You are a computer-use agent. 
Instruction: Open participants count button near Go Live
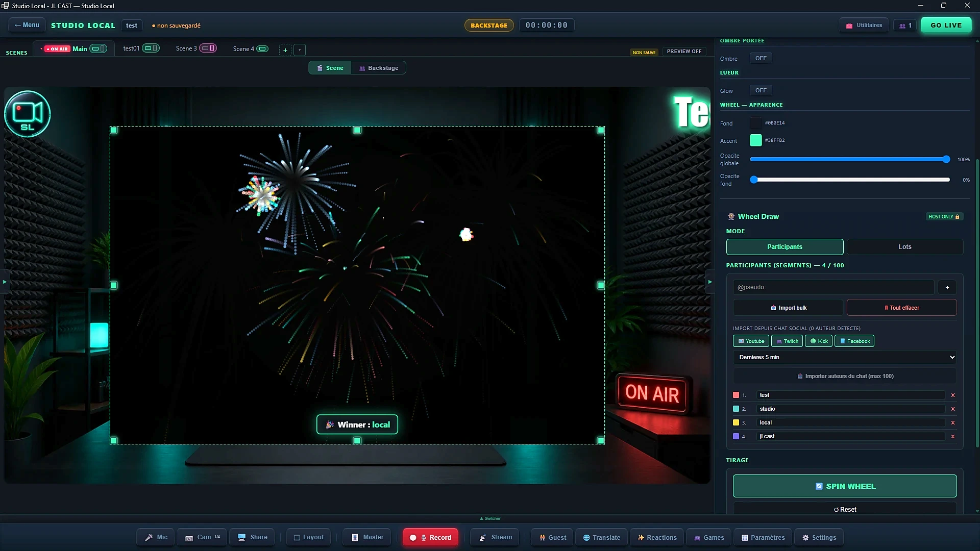click(905, 25)
